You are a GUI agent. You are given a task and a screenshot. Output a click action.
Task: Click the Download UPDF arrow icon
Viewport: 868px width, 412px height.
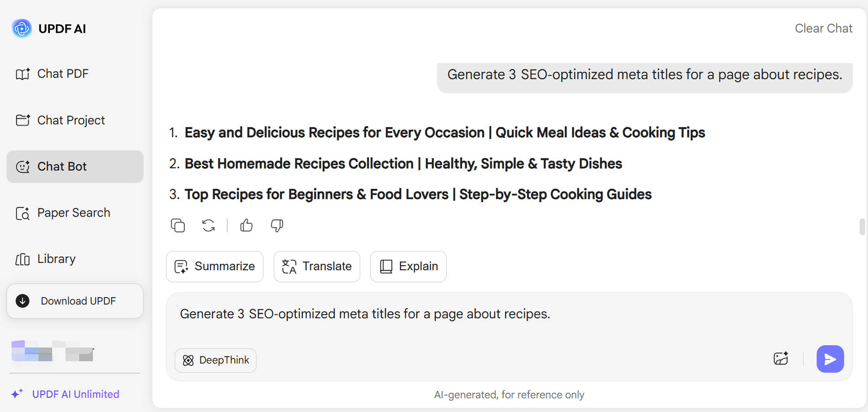[23, 301]
